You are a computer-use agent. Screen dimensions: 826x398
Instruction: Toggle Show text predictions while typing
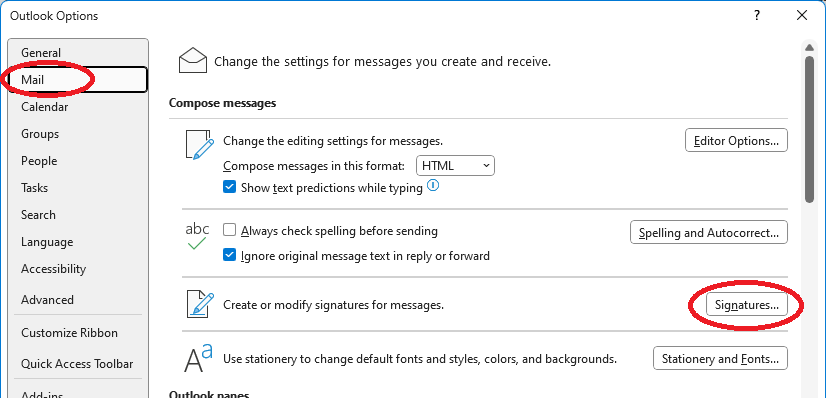click(x=229, y=187)
